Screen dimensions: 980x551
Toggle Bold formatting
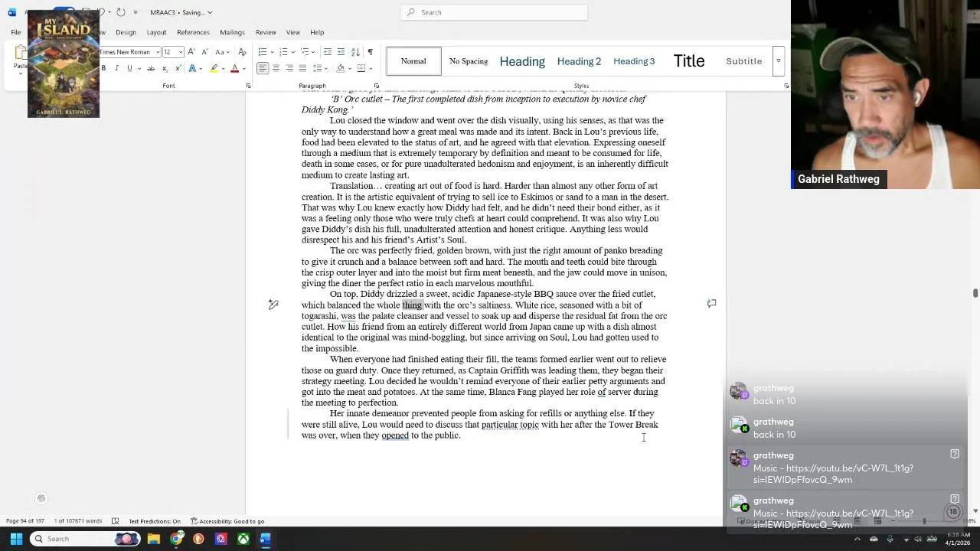(103, 68)
